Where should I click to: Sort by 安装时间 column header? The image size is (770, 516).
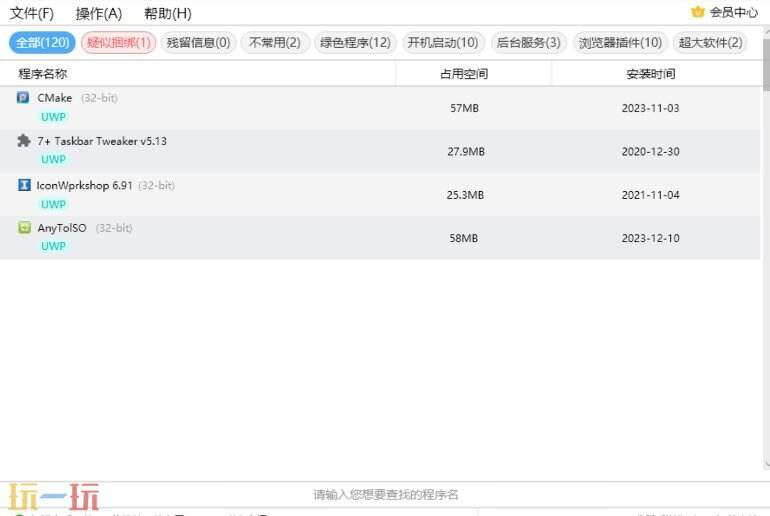click(651, 74)
